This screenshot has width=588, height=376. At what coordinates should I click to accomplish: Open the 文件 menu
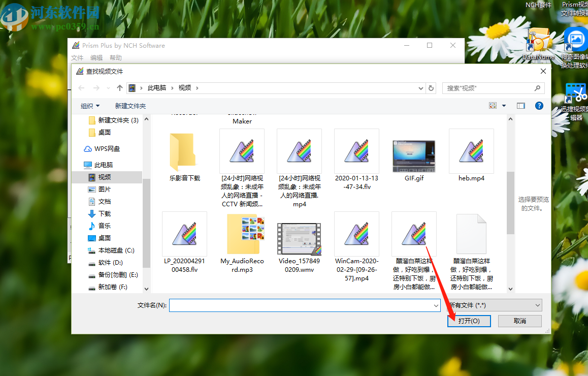(x=77, y=57)
